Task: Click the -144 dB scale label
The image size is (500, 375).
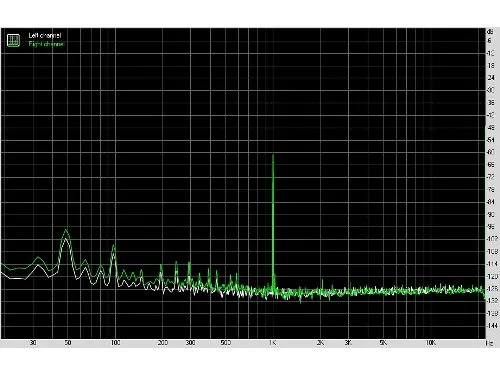Action: click(492, 325)
